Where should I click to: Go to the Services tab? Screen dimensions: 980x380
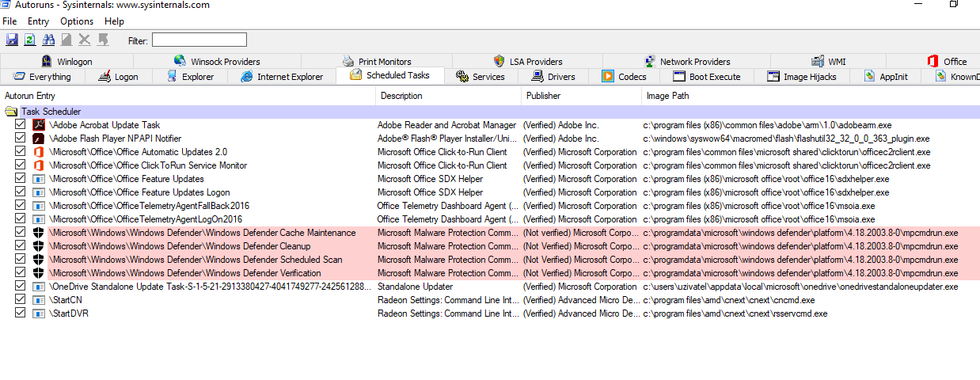coord(481,77)
